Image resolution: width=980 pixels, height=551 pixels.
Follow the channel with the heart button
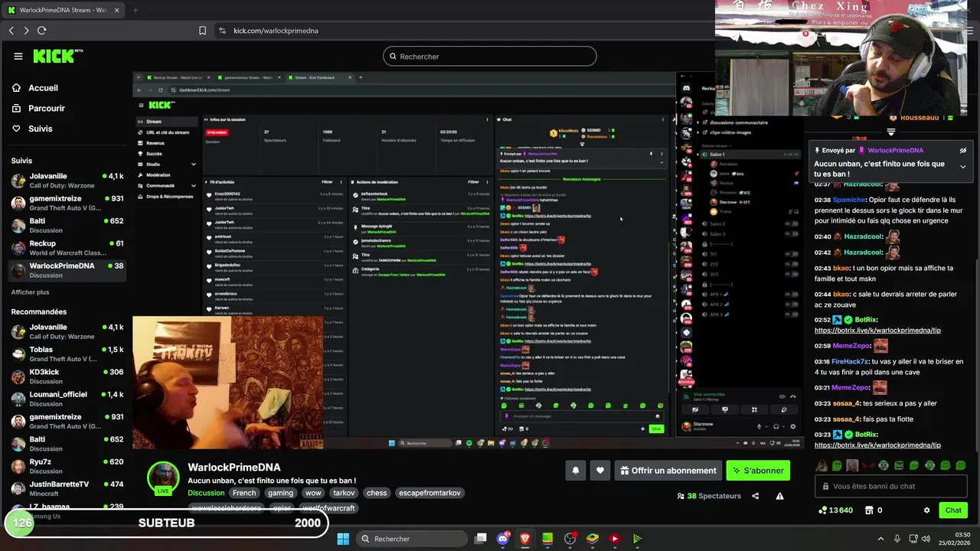click(600, 471)
